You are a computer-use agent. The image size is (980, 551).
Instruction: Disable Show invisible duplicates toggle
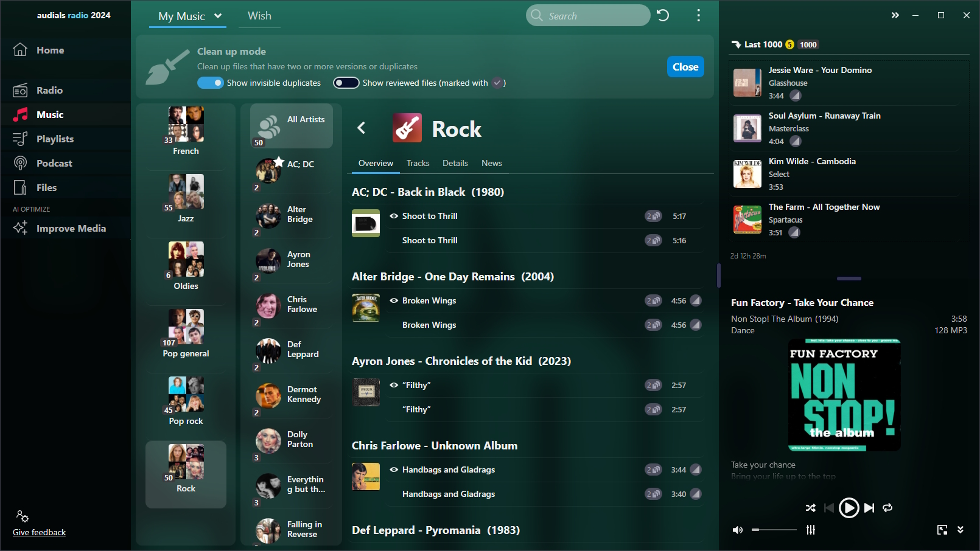211,83
